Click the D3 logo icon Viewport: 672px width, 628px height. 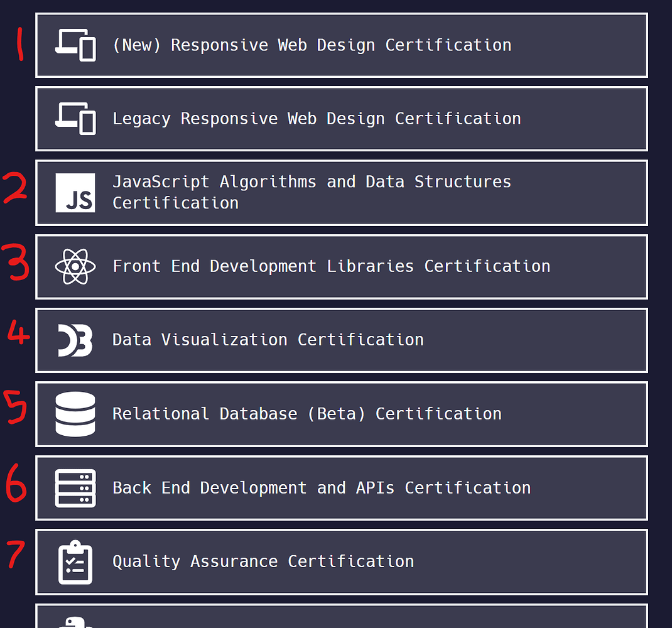point(75,340)
